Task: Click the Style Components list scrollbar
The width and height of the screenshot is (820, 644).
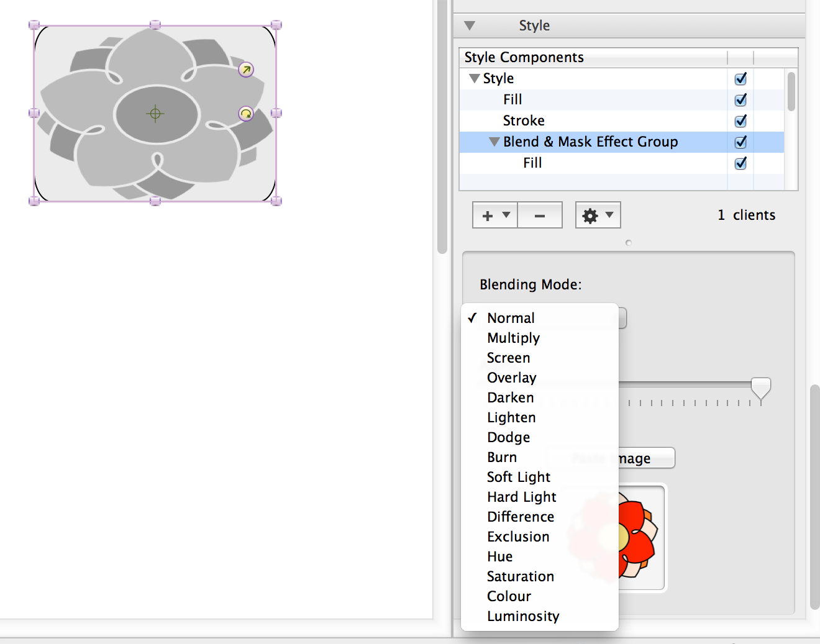Action: pos(791,91)
